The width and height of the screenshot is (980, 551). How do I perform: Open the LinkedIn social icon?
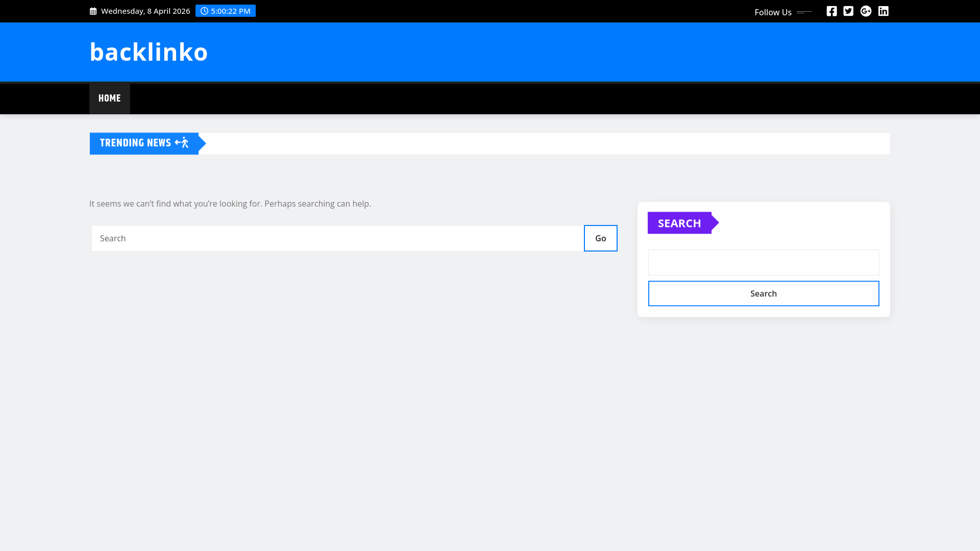click(x=884, y=11)
